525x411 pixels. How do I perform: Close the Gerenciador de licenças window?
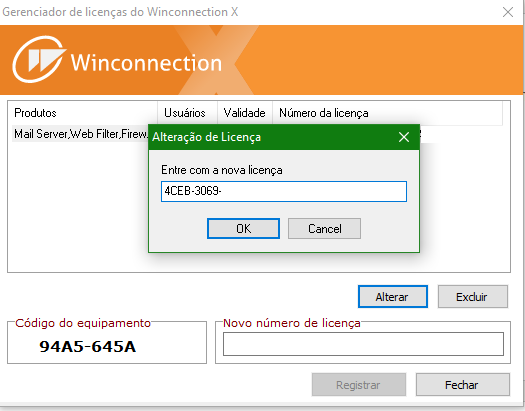point(508,12)
